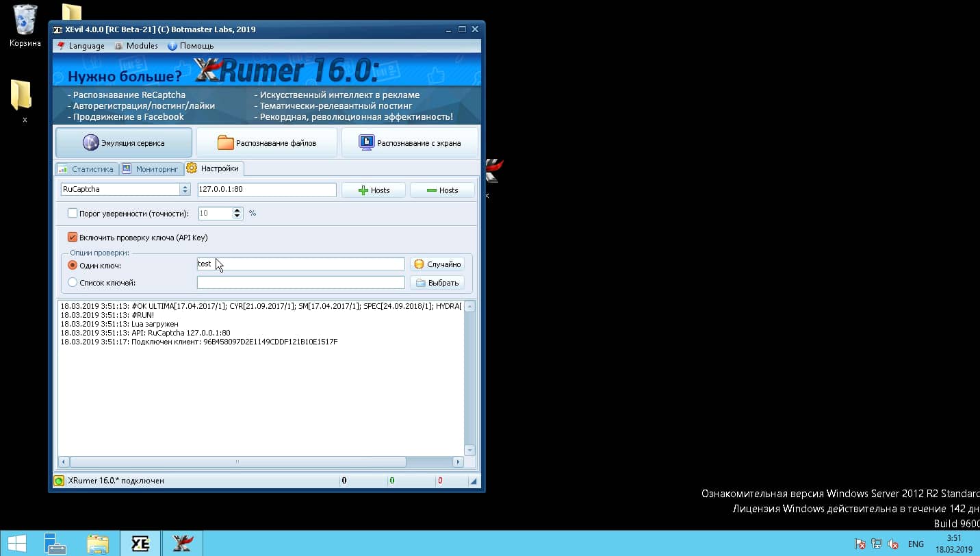The image size is (980, 556).
Task: Switch to the Мониторинг tab
Action: click(151, 168)
